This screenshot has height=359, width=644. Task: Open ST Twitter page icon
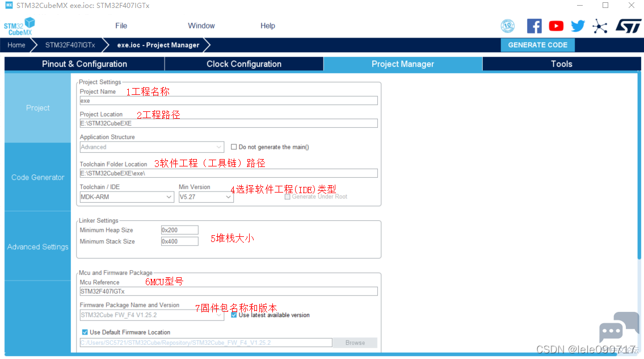(x=578, y=26)
